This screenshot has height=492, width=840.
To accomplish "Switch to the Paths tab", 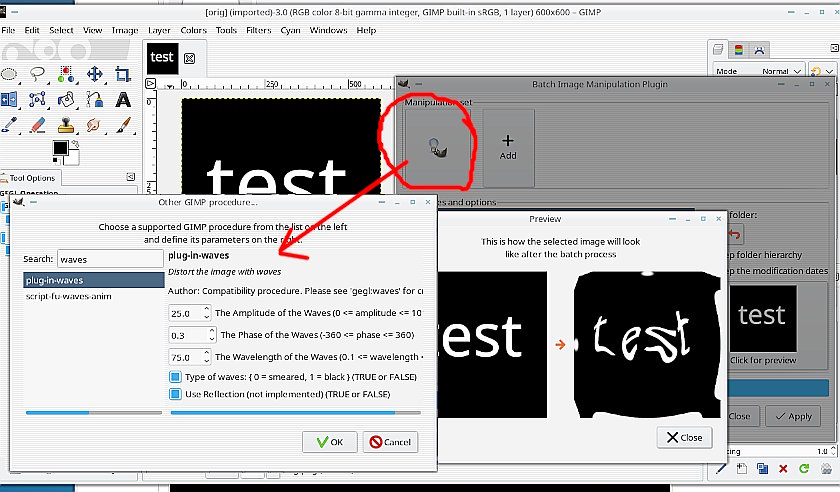I will pyautogui.click(x=759, y=50).
